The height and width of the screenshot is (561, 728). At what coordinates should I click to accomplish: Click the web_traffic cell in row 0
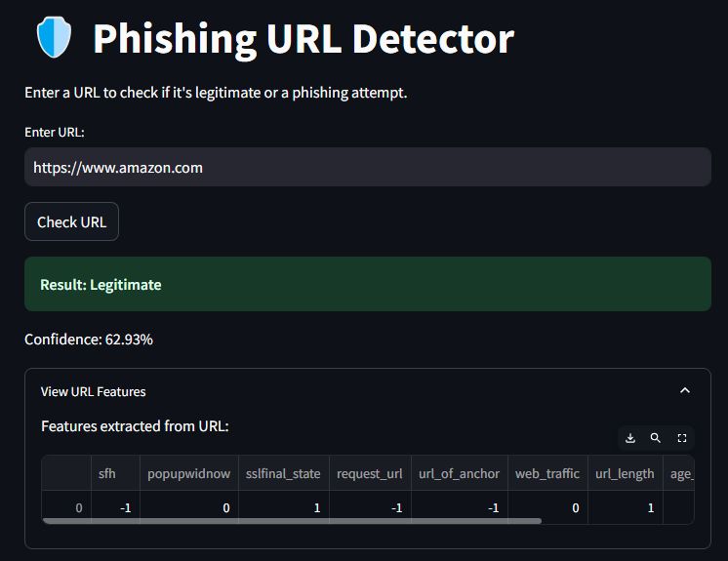(x=547, y=507)
